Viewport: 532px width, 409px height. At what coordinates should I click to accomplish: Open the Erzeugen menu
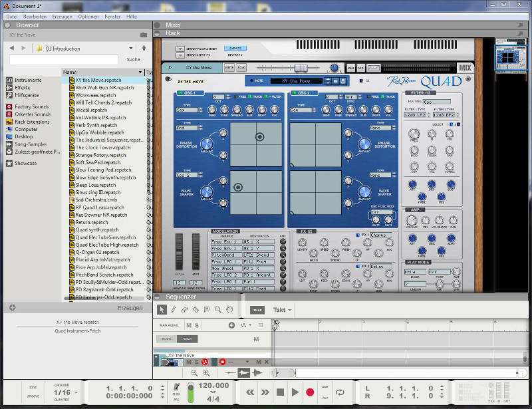tap(62, 16)
